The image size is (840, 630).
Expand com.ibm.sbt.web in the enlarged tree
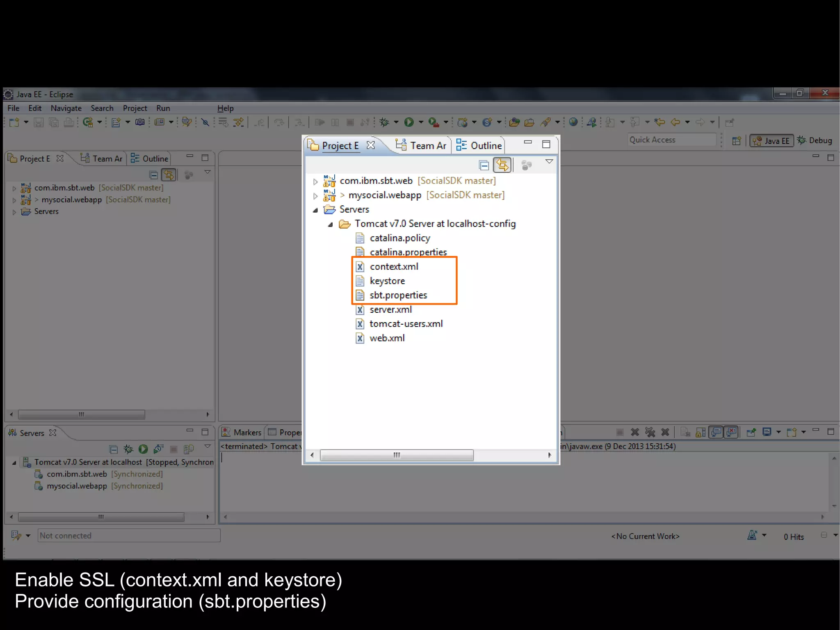pos(315,181)
